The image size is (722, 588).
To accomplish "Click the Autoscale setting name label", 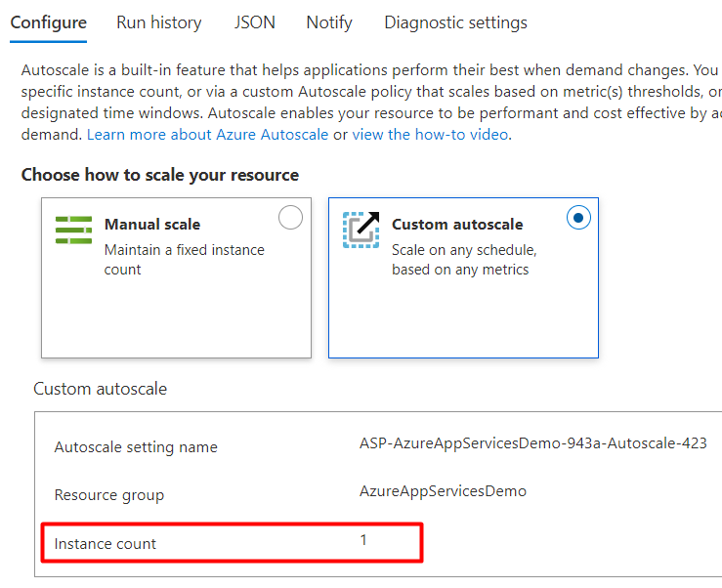I will (136, 447).
